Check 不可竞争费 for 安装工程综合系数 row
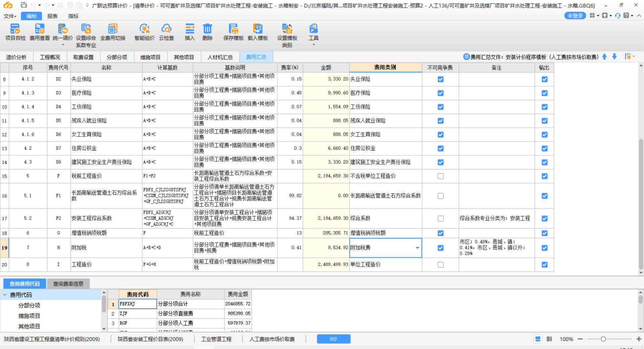The image size is (644, 349). tap(441, 218)
